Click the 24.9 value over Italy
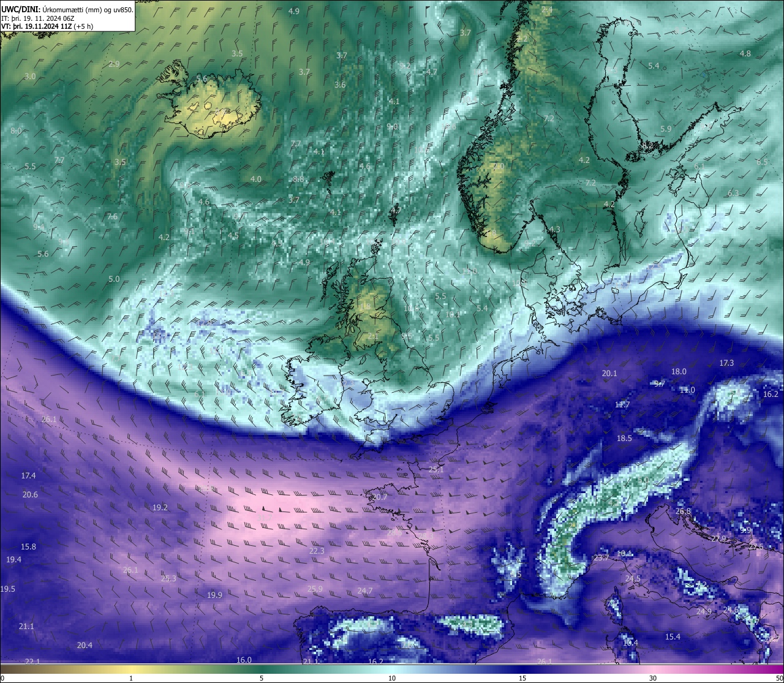This screenshot has width=784, height=683. pos(704,612)
